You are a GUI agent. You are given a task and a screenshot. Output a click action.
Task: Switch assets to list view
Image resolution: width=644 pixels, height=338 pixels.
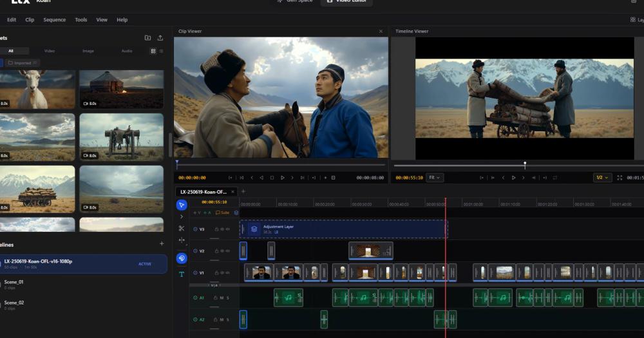coord(162,51)
